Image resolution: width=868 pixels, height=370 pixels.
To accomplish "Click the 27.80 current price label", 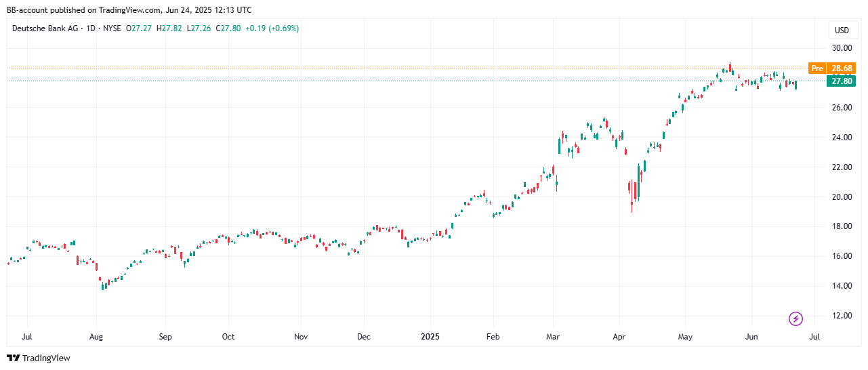I will point(842,81).
